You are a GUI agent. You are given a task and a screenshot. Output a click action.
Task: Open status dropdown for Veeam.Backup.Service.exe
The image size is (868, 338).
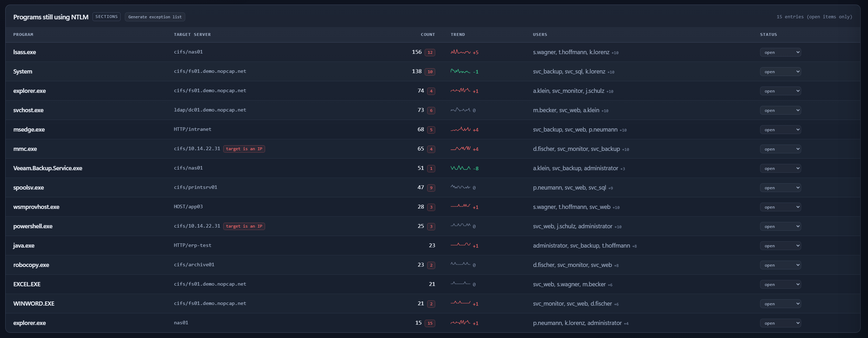click(780, 168)
